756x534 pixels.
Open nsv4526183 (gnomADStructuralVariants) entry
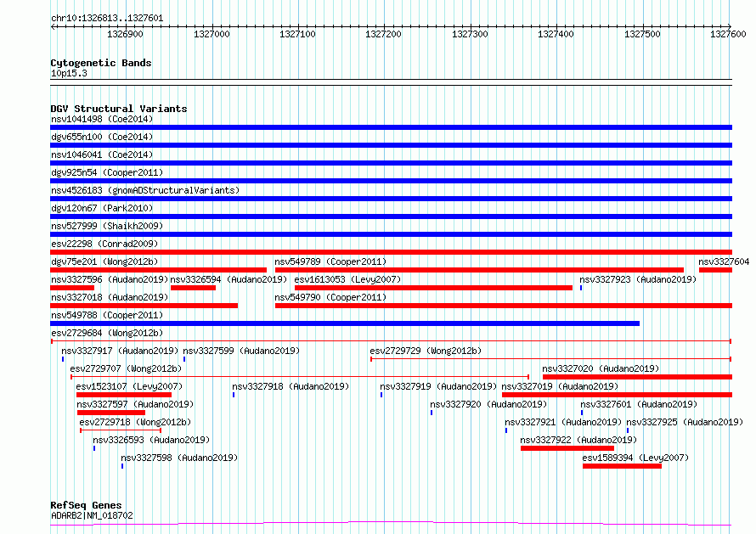145,190
